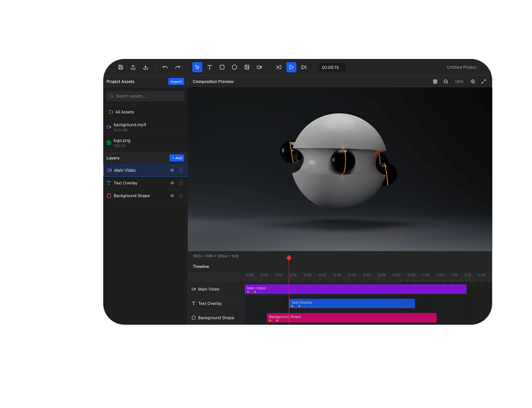Click the Video camera tool icon

(x=259, y=67)
